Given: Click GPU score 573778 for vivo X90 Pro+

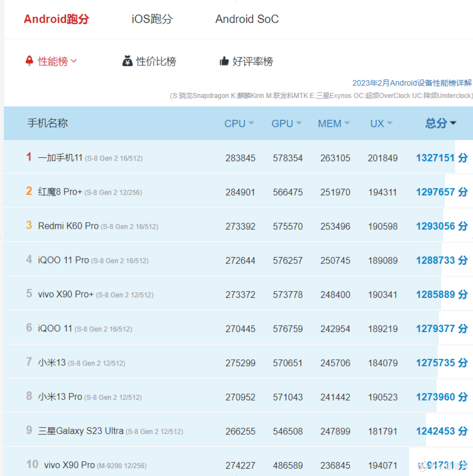Looking at the screenshot, I should (288, 295).
